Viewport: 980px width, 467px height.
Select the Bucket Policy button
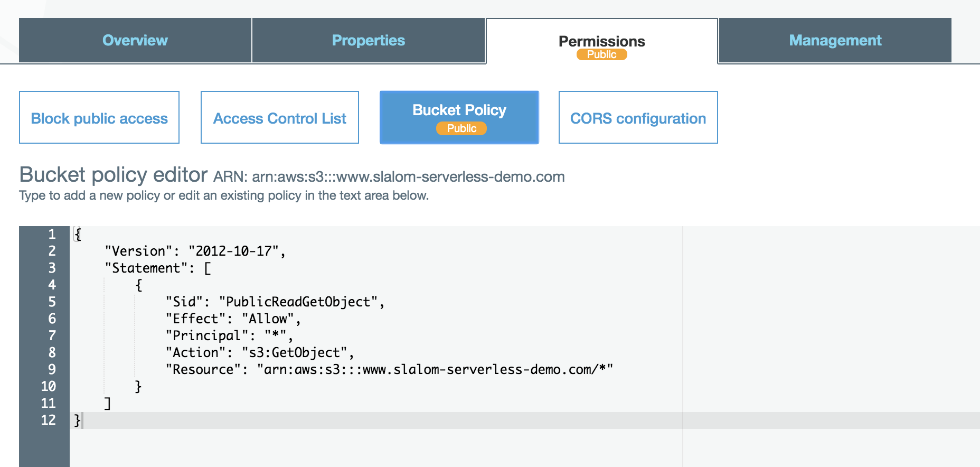click(459, 110)
